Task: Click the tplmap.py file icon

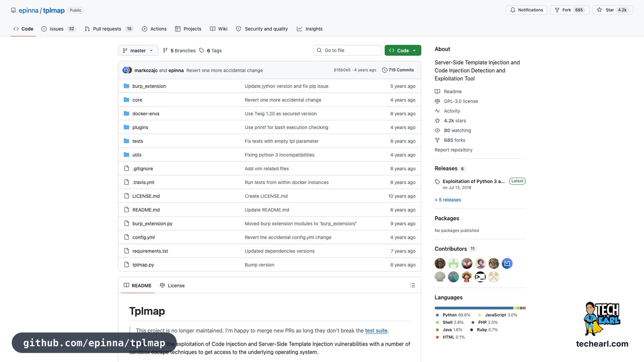Action: pyautogui.click(x=126, y=265)
